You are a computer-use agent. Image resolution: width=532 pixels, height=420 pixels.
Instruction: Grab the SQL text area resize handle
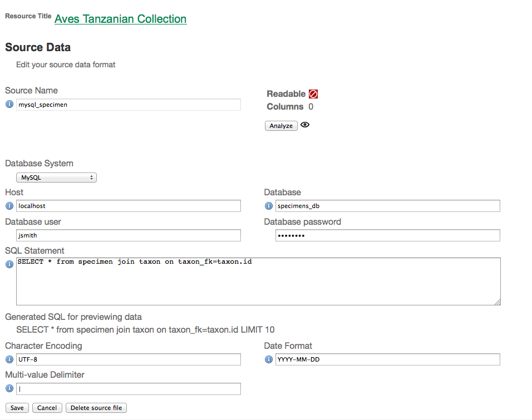pos(497,302)
